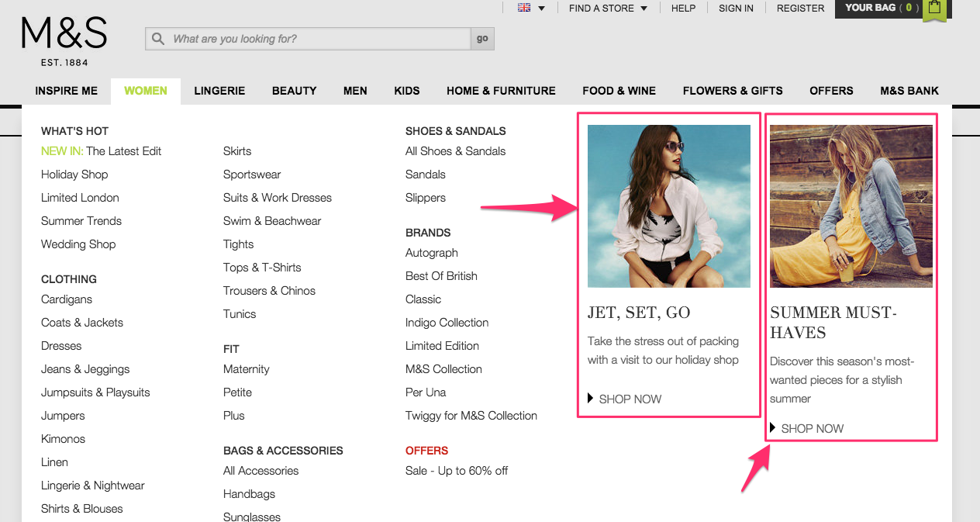Select the Women menu tab

click(x=146, y=91)
